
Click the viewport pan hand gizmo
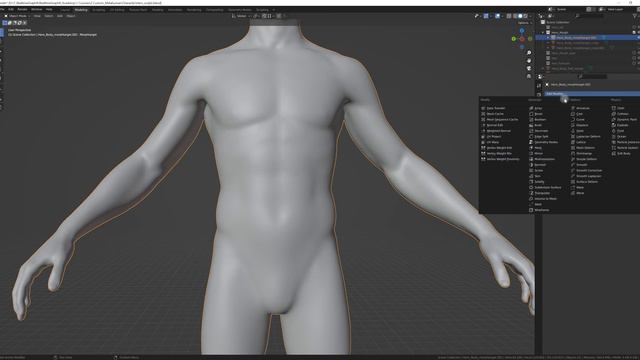529,60
